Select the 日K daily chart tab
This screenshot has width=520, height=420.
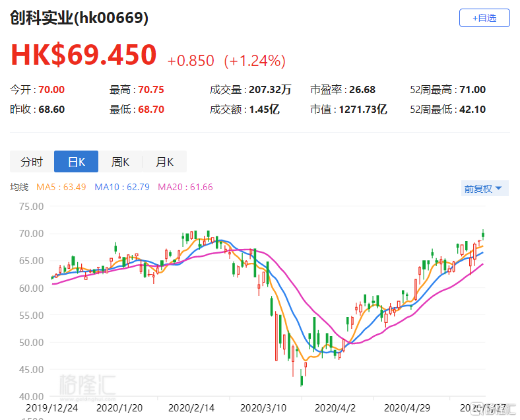click(77, 162)
